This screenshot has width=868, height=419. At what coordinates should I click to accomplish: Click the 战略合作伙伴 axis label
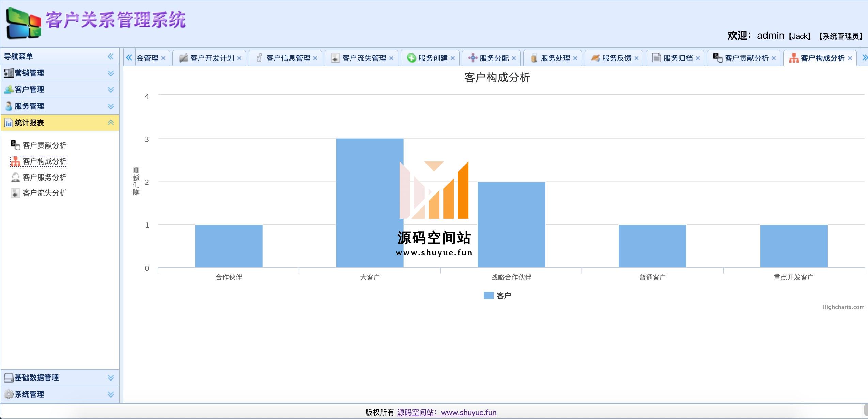pos(511,277)
